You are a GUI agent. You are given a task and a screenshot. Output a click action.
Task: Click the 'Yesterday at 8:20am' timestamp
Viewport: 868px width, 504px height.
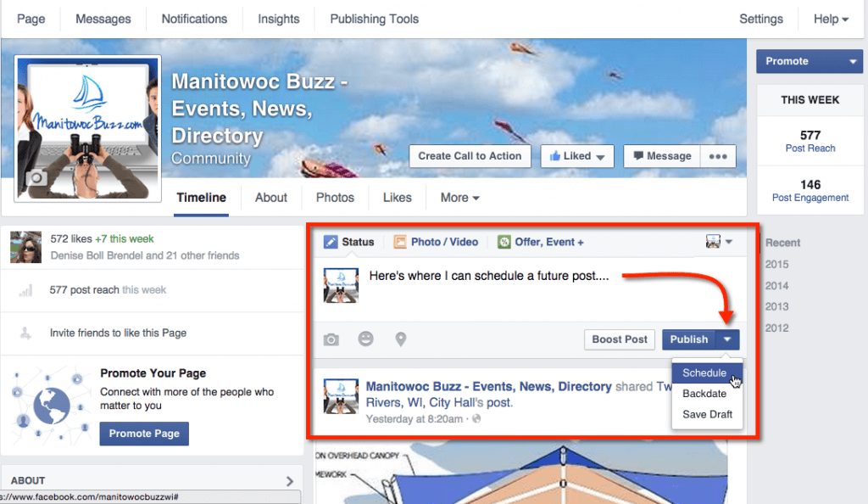(x=414, y=419)
